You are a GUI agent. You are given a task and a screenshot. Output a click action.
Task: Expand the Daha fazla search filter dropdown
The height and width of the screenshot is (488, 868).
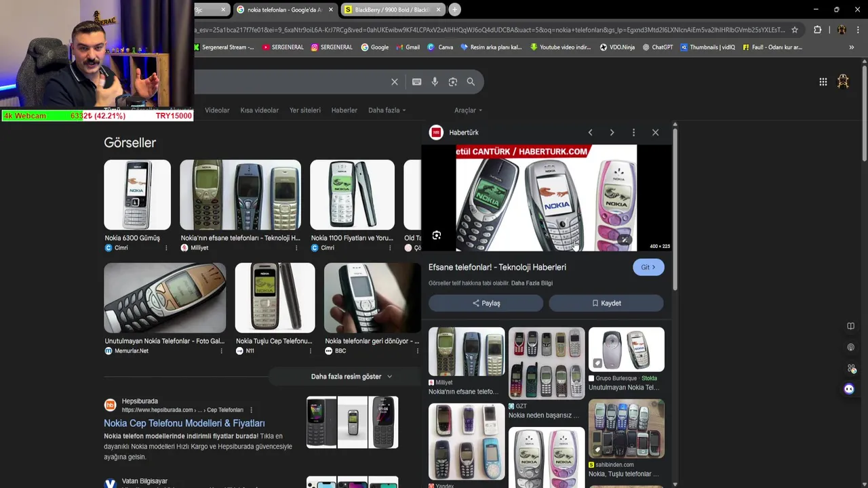[387, 110]
